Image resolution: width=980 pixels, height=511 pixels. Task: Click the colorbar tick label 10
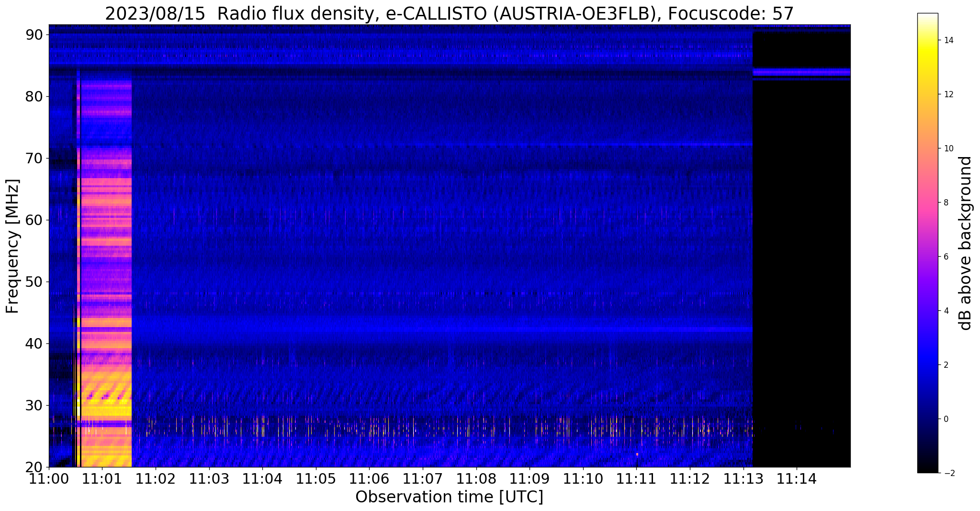click(x=948, y=148)
